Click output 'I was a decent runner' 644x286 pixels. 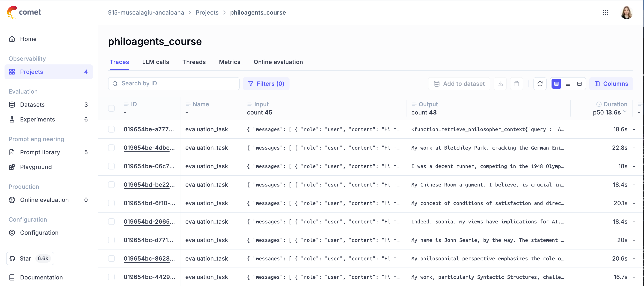(x=487, y=166)
